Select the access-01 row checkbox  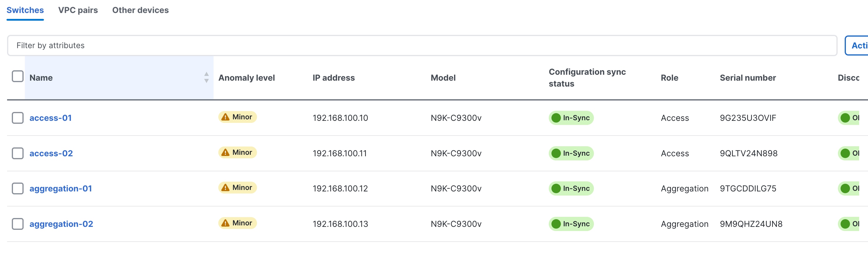[x=17, y=118]
